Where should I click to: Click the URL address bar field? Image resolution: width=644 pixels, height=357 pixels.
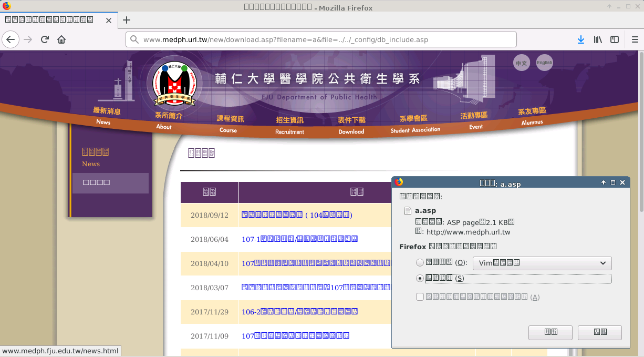[x=321, y=39]
